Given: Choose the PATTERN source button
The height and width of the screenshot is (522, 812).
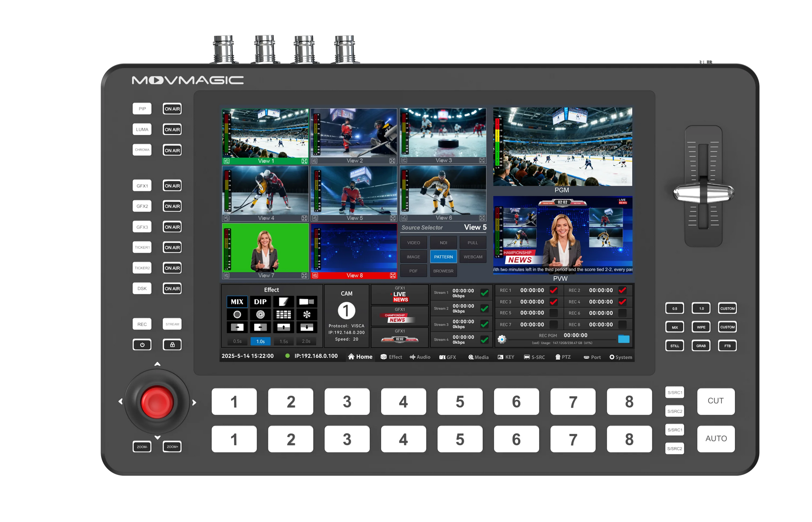Looking at the screenshot, I should 443,257.
